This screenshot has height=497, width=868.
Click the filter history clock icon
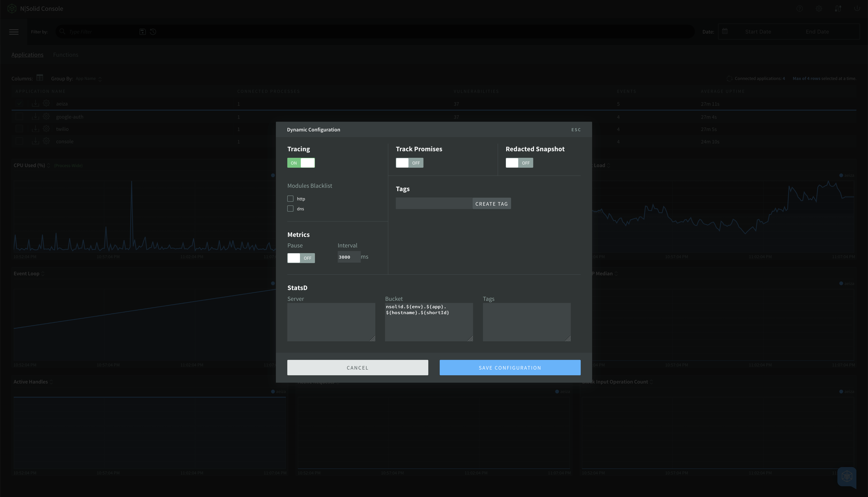pos(153,32)
